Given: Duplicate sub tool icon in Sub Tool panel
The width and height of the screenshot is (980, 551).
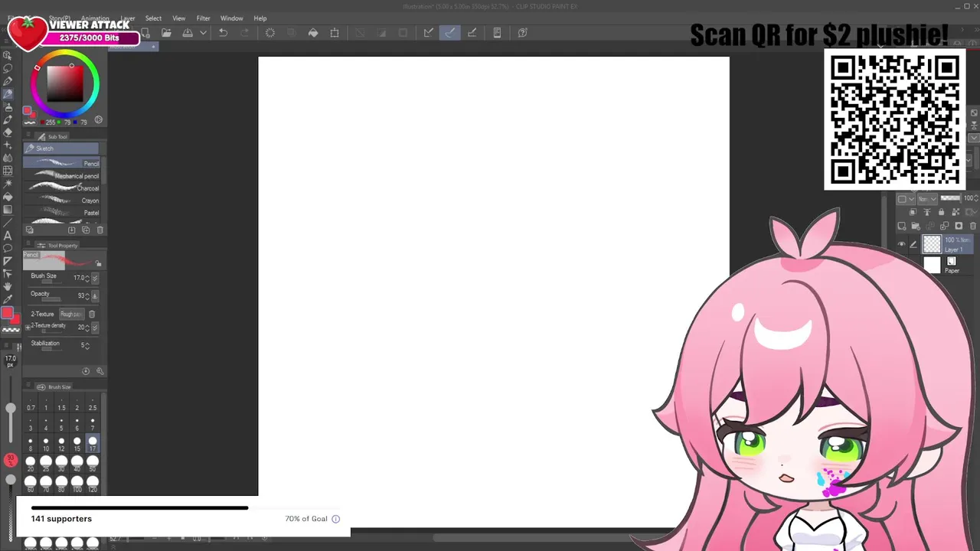Looking at the screenshot, I should click(86, 230).
